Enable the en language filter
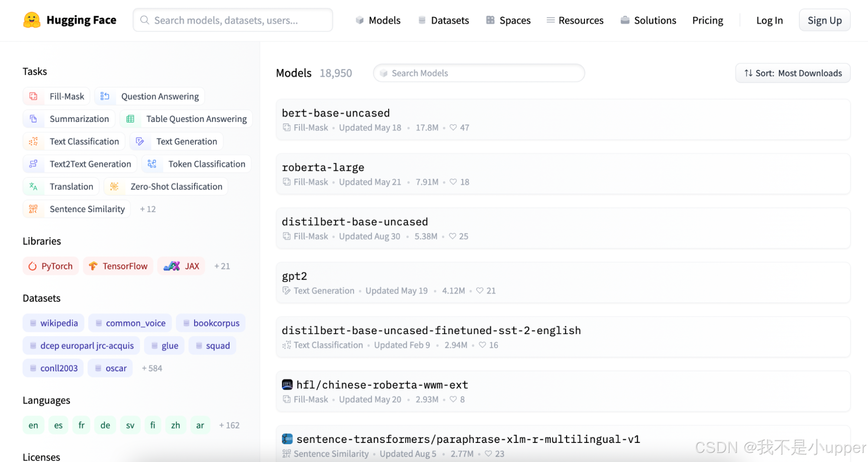868x462 pixels. pos(33,425)
